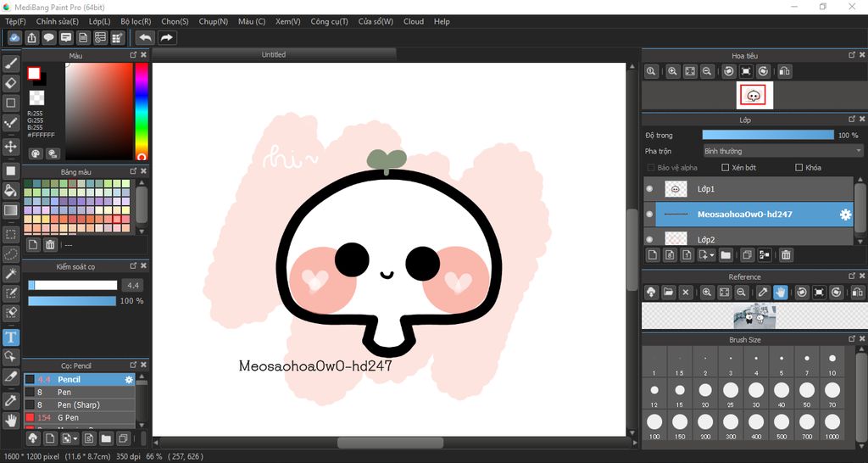Create new layer in Layer panel
Screen dimensions: 868x463
(653, 254)
